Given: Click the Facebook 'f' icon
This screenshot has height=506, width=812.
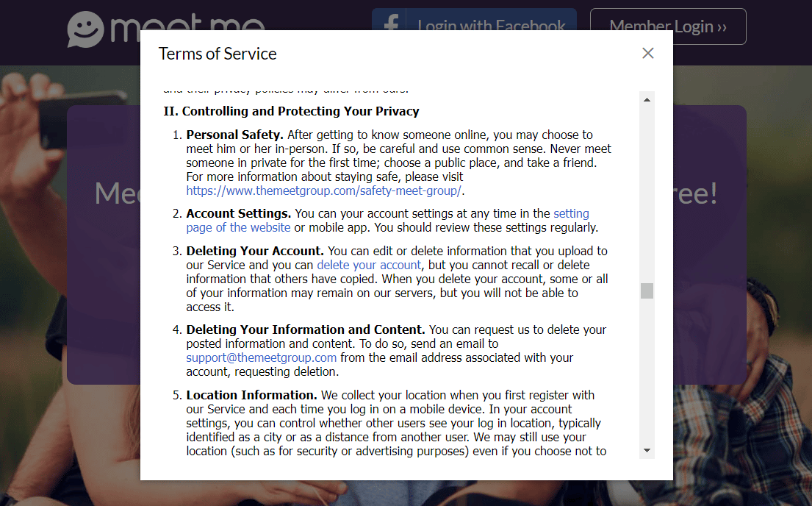Looking at the screenshot, I should pos(390,21).
